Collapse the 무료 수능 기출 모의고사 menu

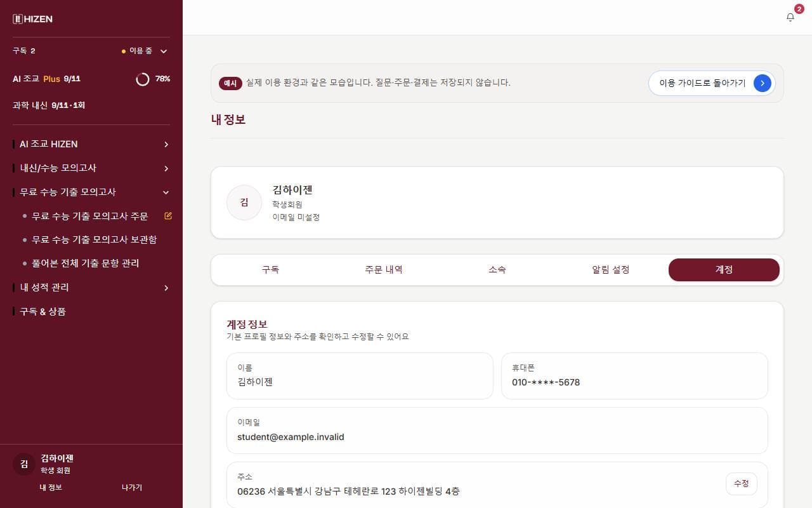[x=91, y=192]
